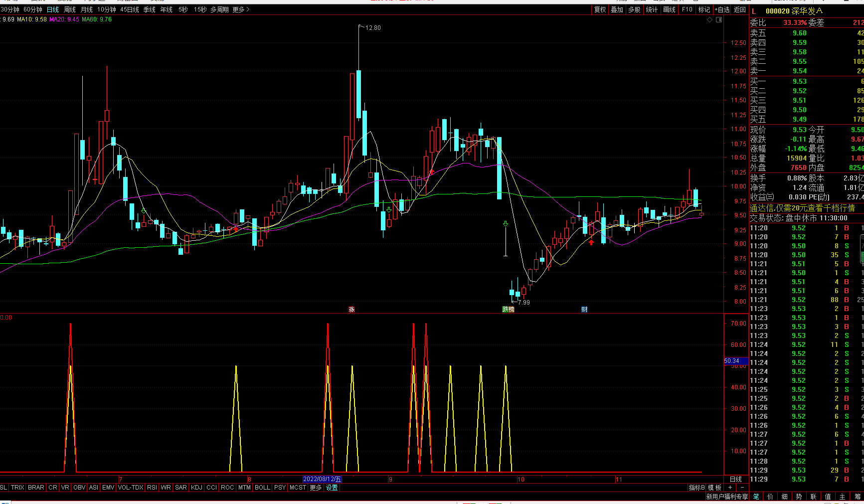Switch to the 60分钟 period
Viewport: 864px width, 504px height.
(x=33, y=9)
